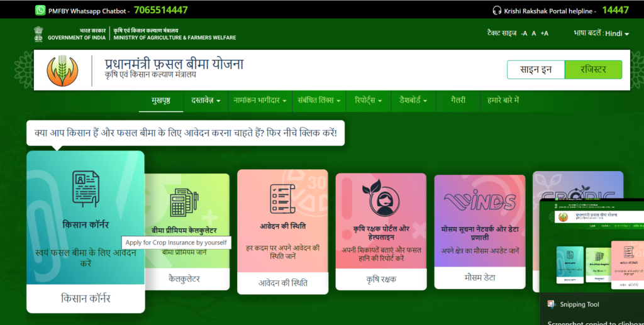
Task: Open the गैलरी menu item
Action: tap(458, 101)
